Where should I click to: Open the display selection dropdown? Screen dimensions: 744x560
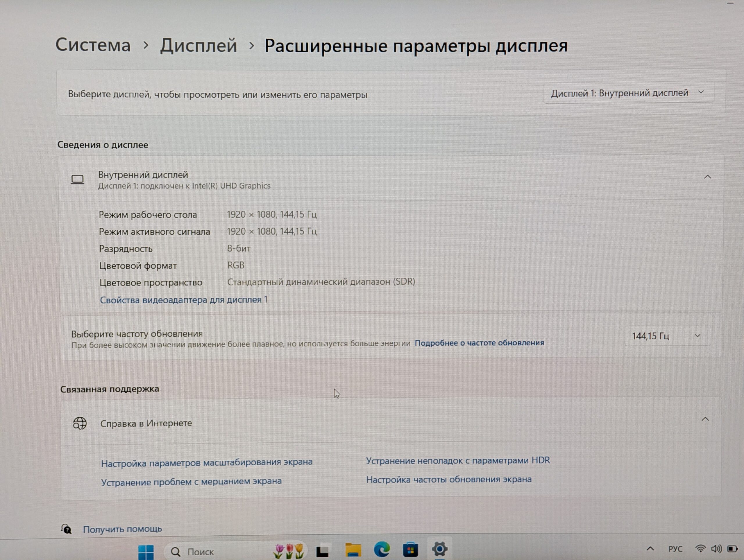628,93
